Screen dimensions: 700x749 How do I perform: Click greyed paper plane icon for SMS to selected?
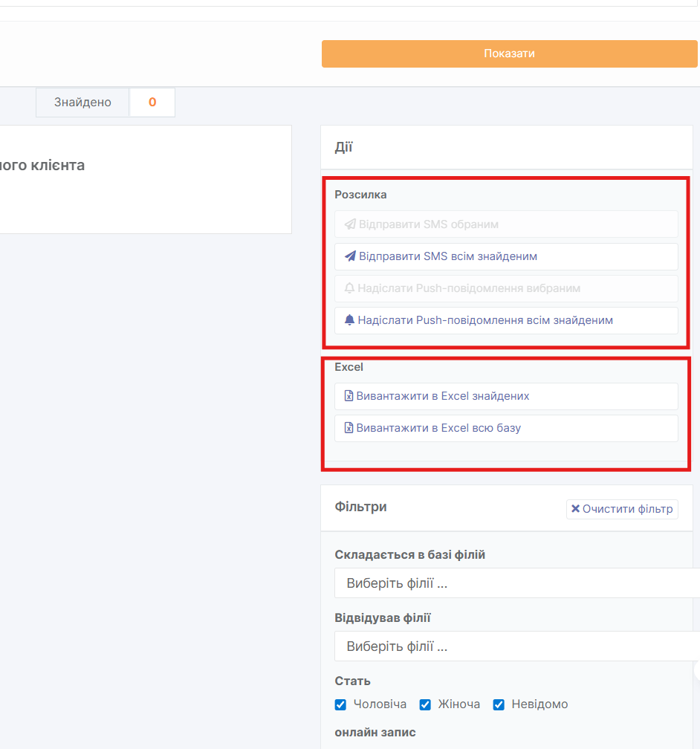(350, 224)
